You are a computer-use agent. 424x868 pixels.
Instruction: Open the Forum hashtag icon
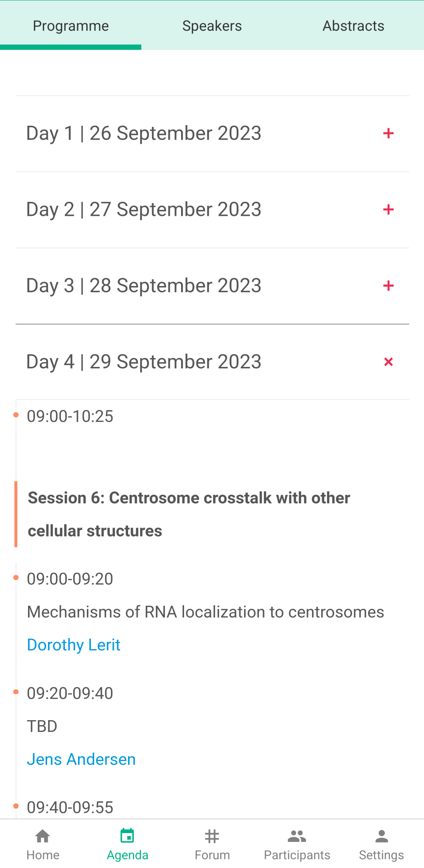[212, 836]
